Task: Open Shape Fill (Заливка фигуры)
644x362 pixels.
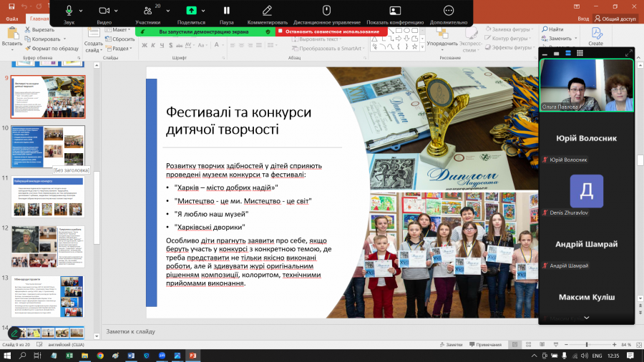Action: pyautogui.click(x=509, y=29)
